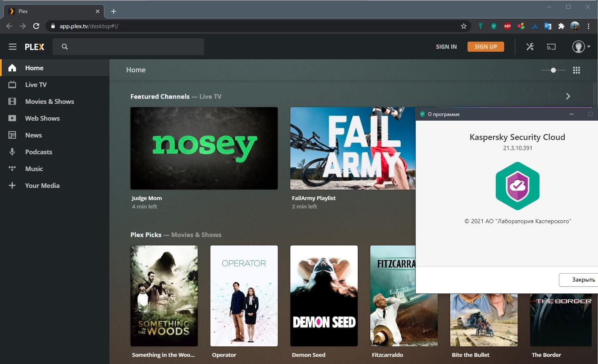Open Music in the sidebar
This screenshot has width=598, height=364.
click(x=55, y=169)
